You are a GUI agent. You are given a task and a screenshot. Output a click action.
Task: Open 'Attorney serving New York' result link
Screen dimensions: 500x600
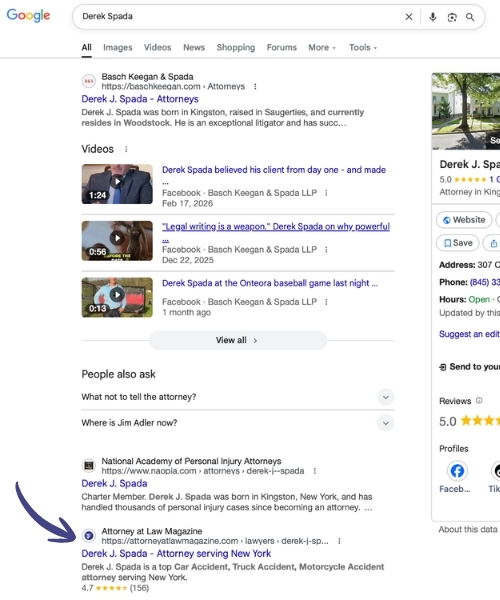(x=176, y=554)
